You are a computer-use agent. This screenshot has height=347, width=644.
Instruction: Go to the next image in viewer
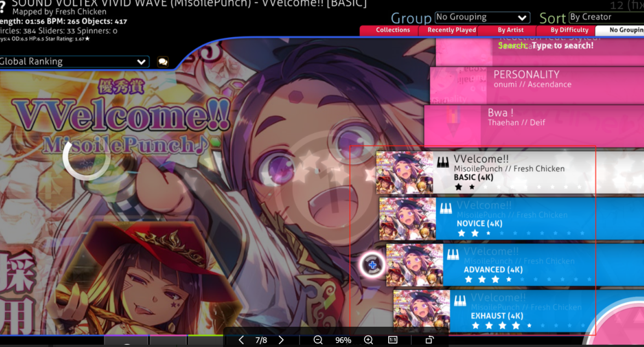(x=281, y=340)
